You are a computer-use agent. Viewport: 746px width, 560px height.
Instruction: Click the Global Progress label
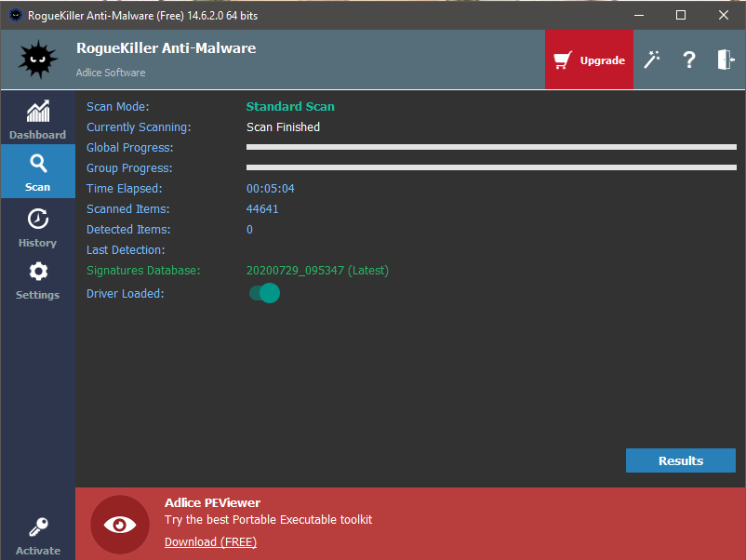[129, 148]
